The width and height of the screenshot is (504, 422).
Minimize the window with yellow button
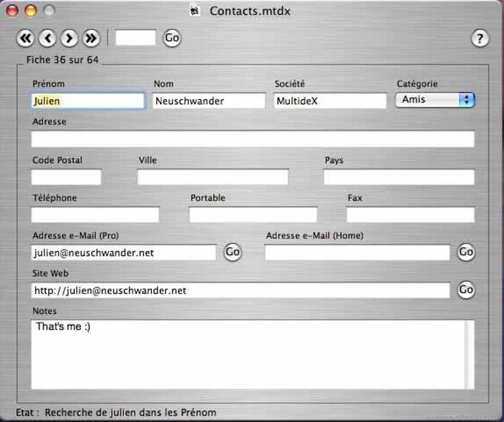(x=30, y=10)
